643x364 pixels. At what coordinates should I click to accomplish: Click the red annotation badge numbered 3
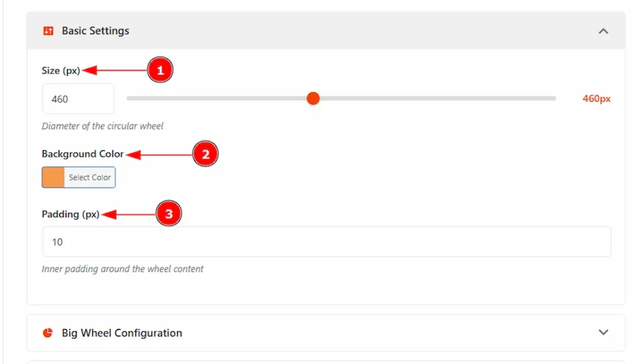pos(168,215)
